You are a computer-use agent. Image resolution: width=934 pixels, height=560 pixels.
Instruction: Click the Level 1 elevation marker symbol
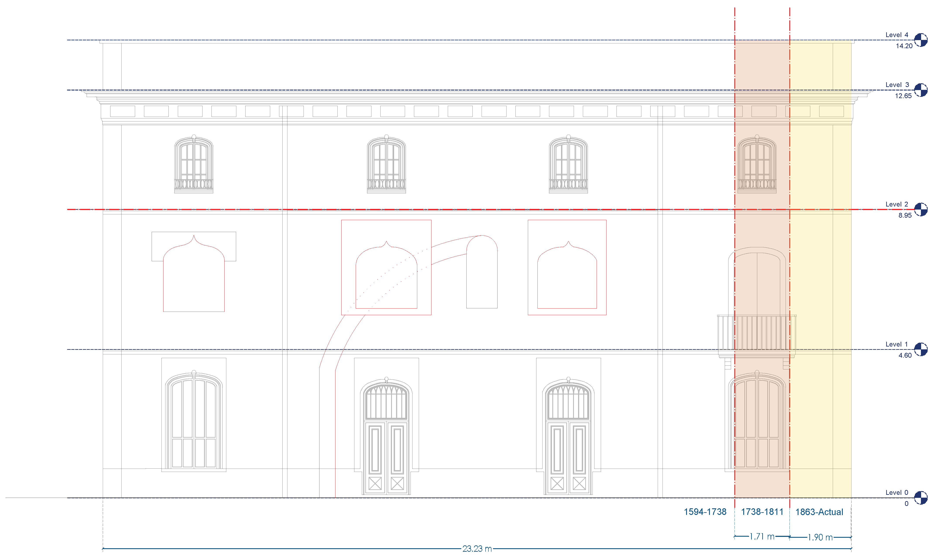coord(920,349)
